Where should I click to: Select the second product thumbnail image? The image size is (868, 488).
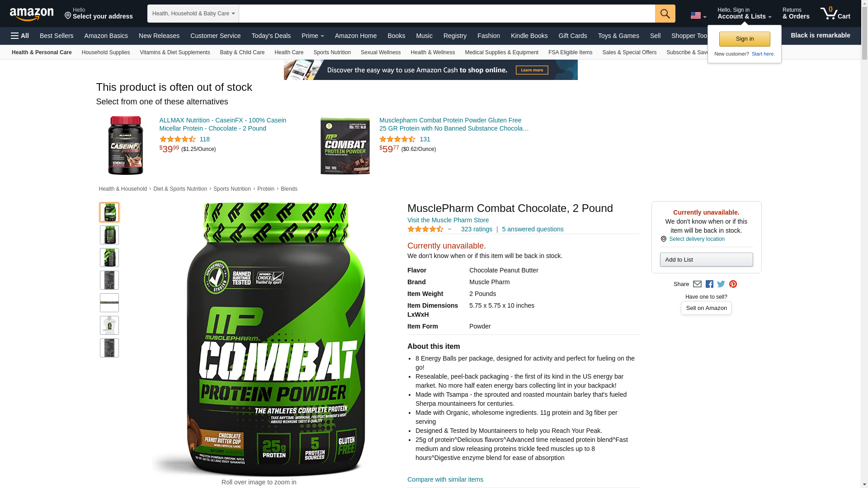click(x=109, y=235)
